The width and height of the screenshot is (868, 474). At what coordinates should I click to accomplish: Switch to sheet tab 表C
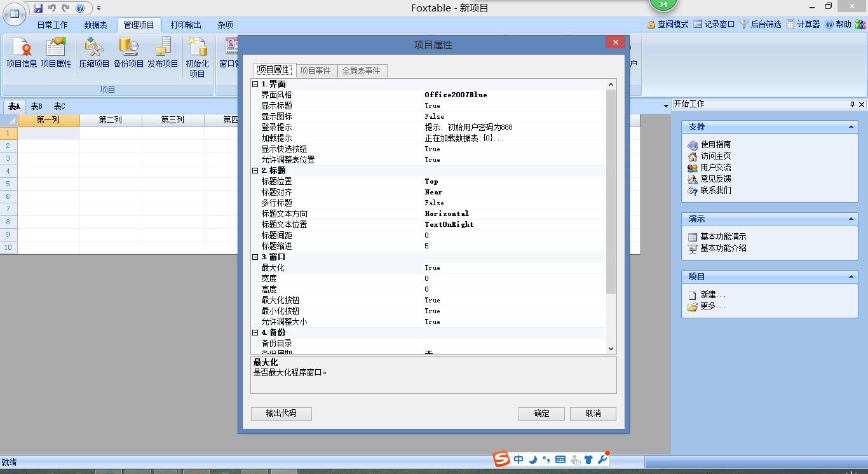tap(59, 106)
